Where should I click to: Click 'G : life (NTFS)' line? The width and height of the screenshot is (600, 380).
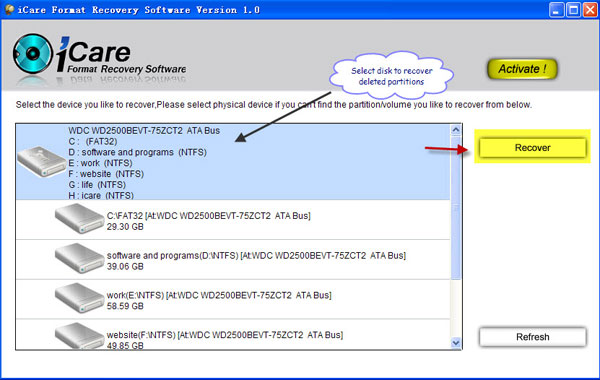click(x=97, y=185)
